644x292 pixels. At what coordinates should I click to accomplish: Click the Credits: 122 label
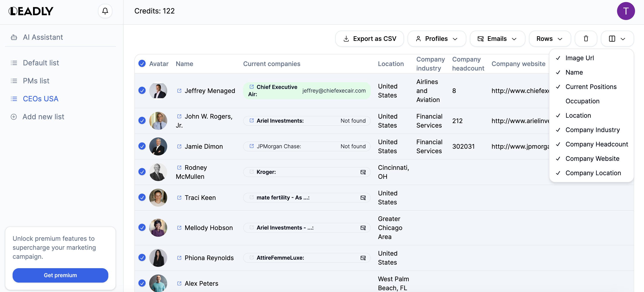[155, 11]
